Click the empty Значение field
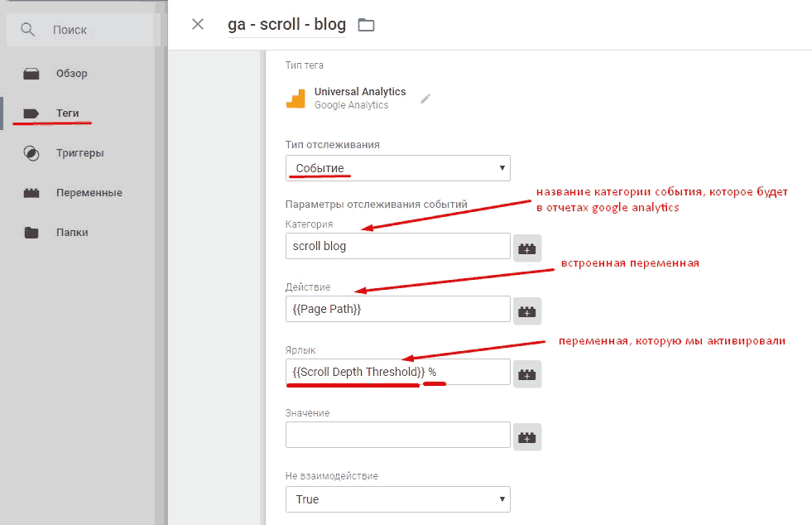Image resolution: width=812 pixels, height=525 pixels. tap(397, 435)
